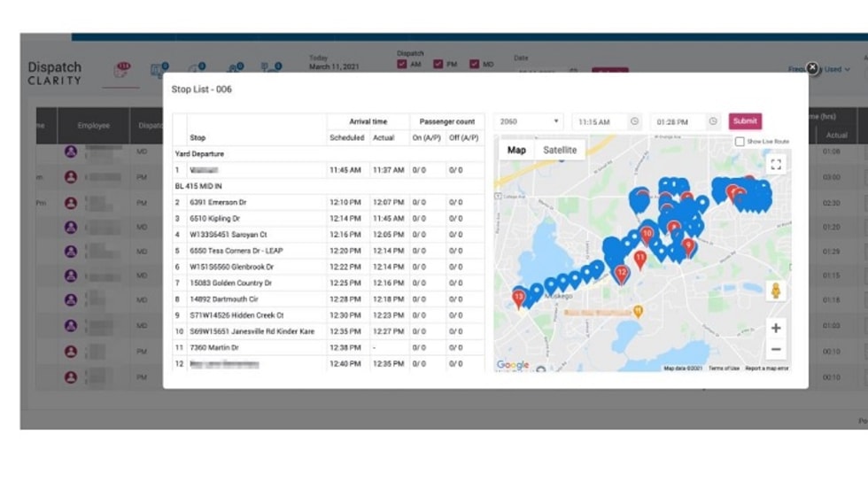Switch to Satellite map view
868x489 pixels.
point(559,150)
